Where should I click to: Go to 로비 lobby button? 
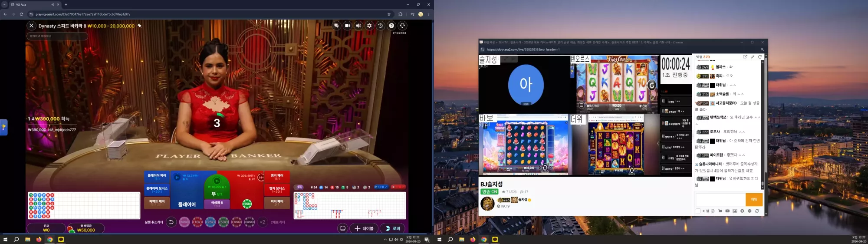pyautogui.click(x=393, y=228)
